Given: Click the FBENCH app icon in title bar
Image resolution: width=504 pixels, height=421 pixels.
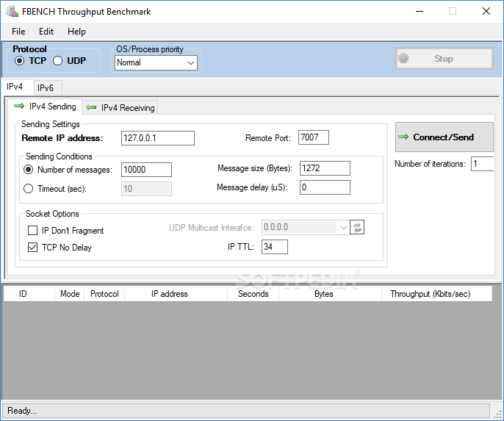Looking at the screenshot, I should [x=12, y=12].
